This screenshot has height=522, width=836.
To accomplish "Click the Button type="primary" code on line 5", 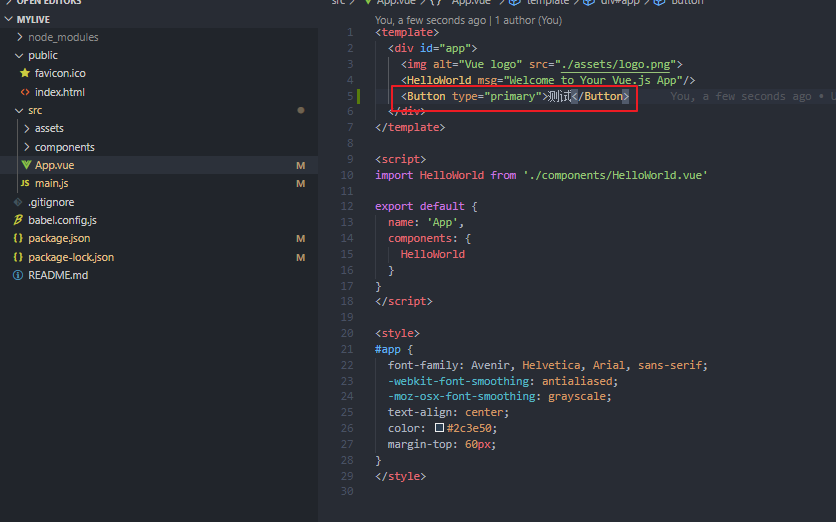I will (x=515, y=97).
